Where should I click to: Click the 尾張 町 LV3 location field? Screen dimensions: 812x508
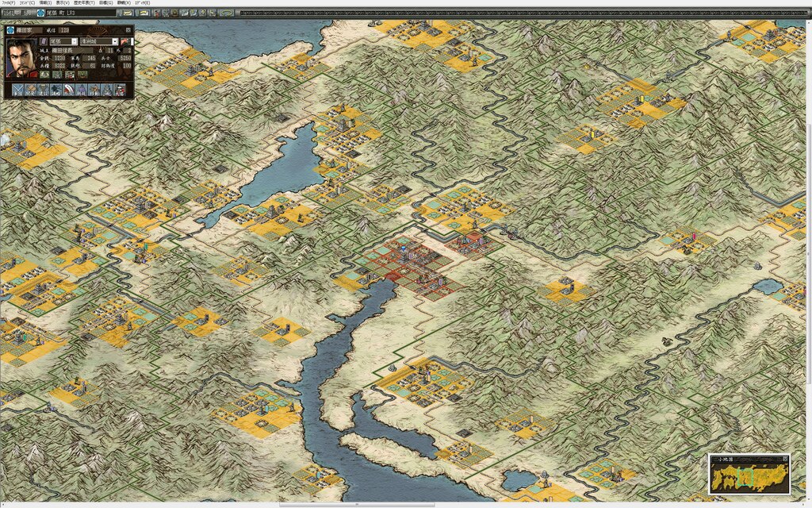pyautogui.click(x=81, y=13)
